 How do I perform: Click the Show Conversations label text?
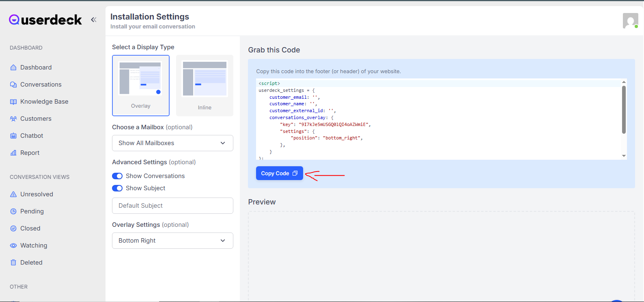(155, 176)
